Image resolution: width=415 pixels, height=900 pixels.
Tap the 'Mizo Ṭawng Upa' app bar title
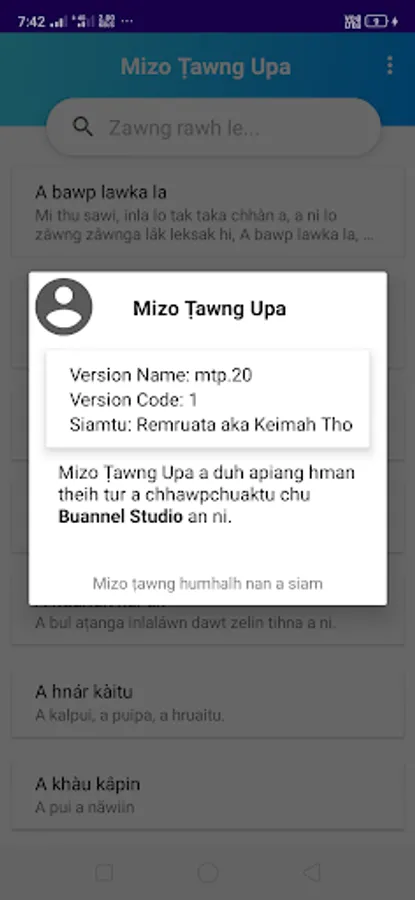point(205,67)
